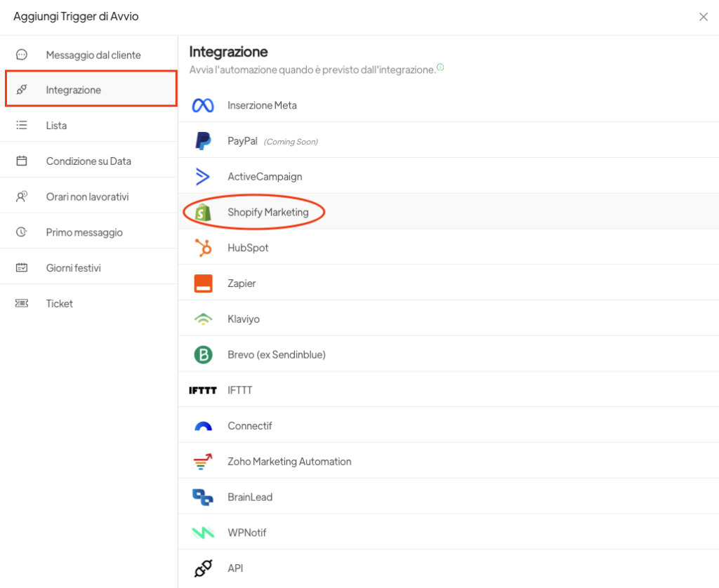Click the info icon beside integration description
This screenshot has height=588, width=719.
[x=440, y=68]
